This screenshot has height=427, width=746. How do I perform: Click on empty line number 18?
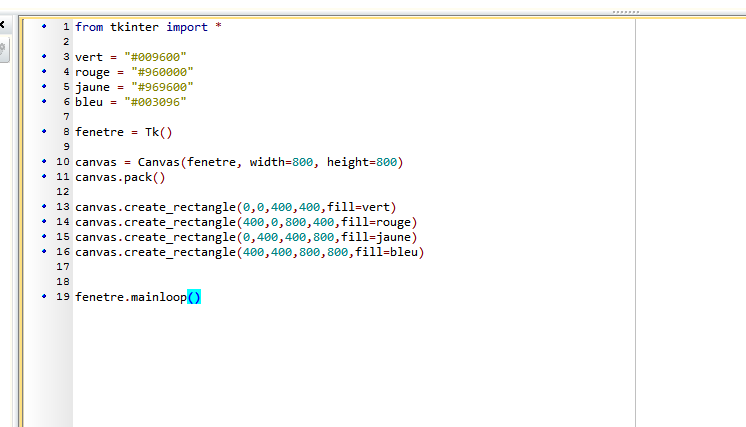[x=64, y=282]
